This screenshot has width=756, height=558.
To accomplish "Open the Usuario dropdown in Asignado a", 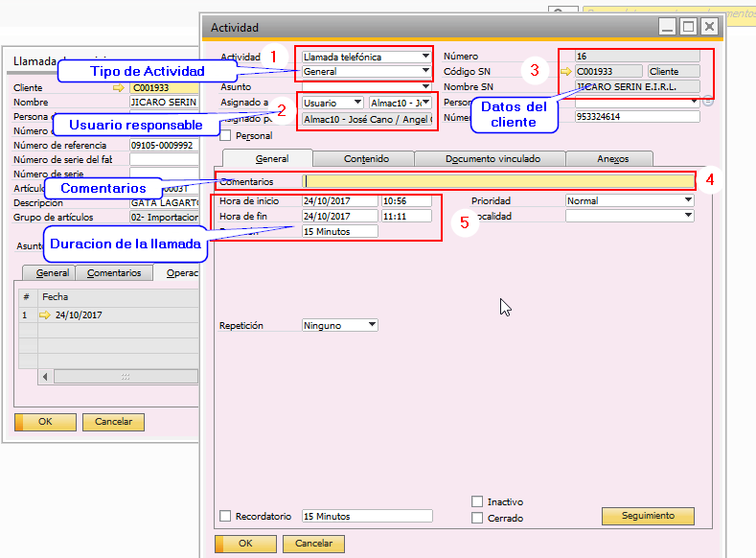I will click(x=357, y=103).
